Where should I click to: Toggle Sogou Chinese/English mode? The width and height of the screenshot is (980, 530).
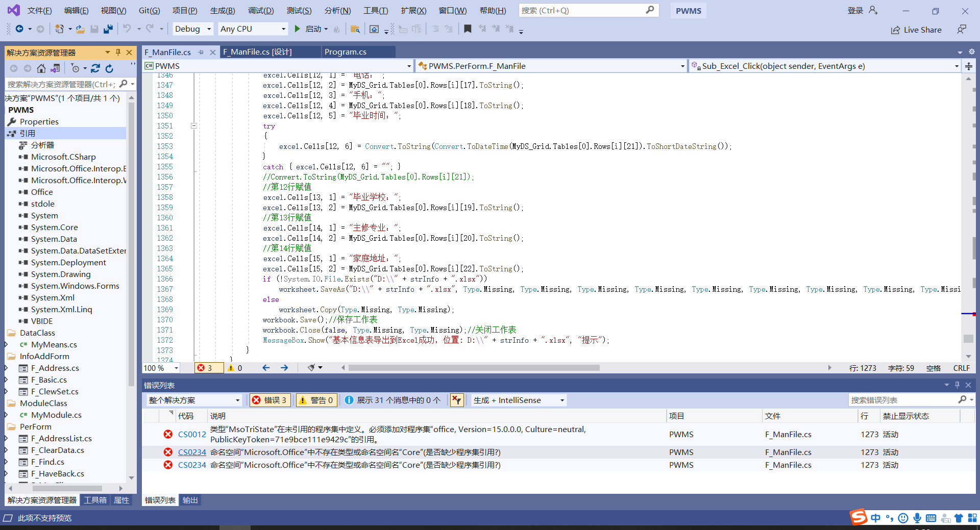point(876,518)
